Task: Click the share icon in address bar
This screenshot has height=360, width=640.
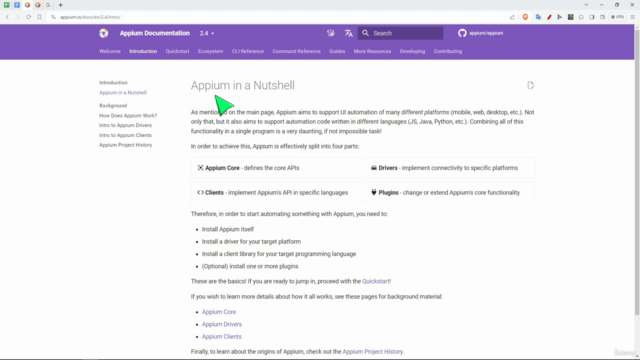Action: 512,17
